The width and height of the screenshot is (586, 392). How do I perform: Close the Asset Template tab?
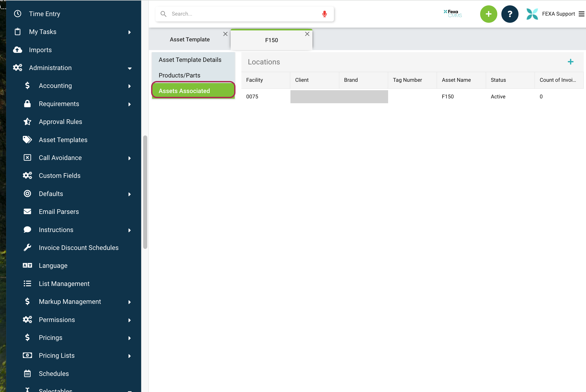coord(225,34)
